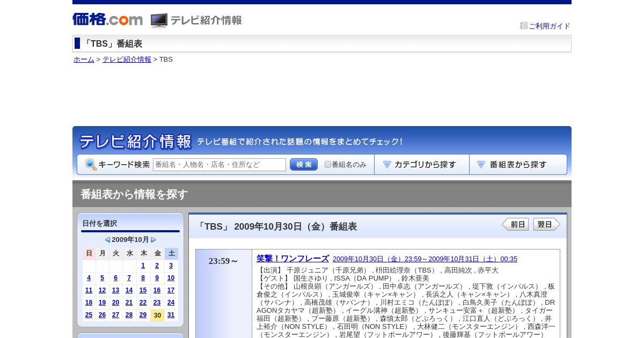The width and height of the screenshot is (644, 338).
Task: Select October 9 in calendar
Action: (157, 278)
